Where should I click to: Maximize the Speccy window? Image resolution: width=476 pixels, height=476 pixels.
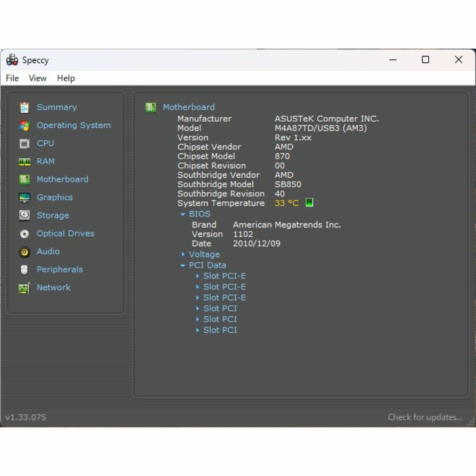tap(426, 60)
